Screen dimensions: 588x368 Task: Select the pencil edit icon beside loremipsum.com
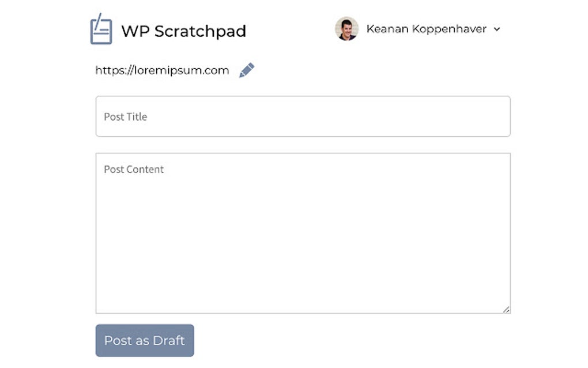tap(247, 69)
